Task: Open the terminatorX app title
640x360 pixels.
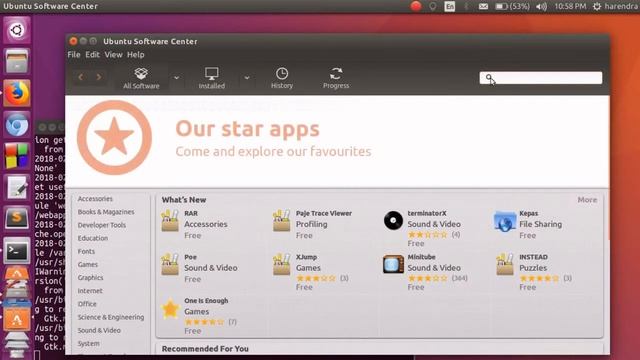Action: (427, 213)
